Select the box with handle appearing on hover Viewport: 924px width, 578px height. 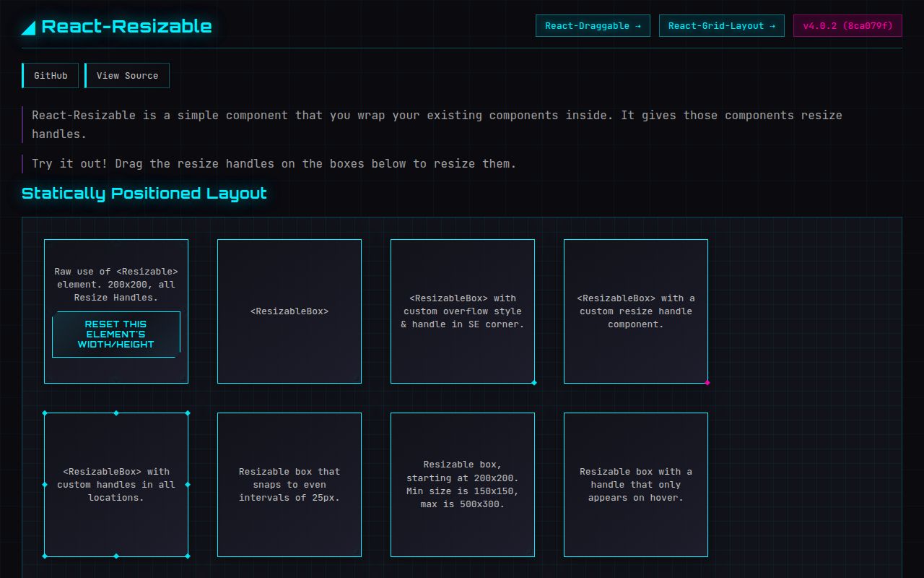coord(636,485)
